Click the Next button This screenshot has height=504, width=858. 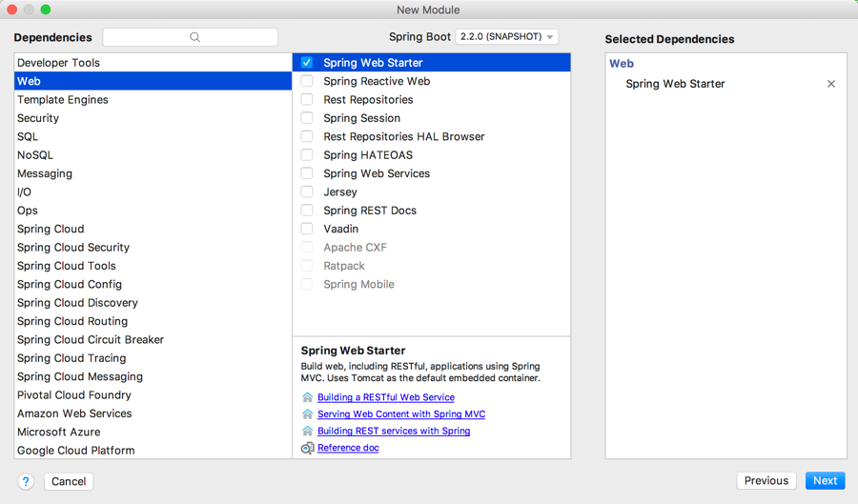coord(825,481)
